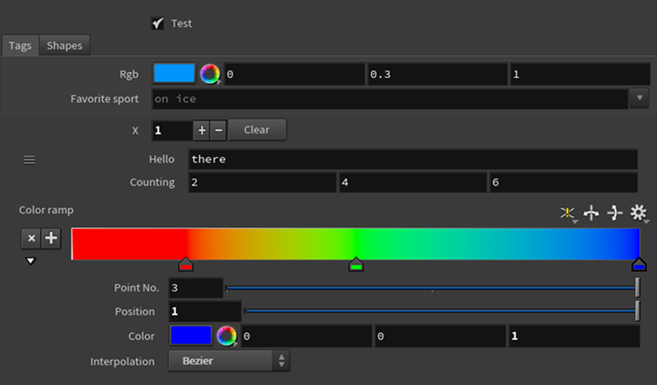This screenshot has height=385, width=657.
Task: Open the Rgb color wheel picker
Action: click(210, 74)
